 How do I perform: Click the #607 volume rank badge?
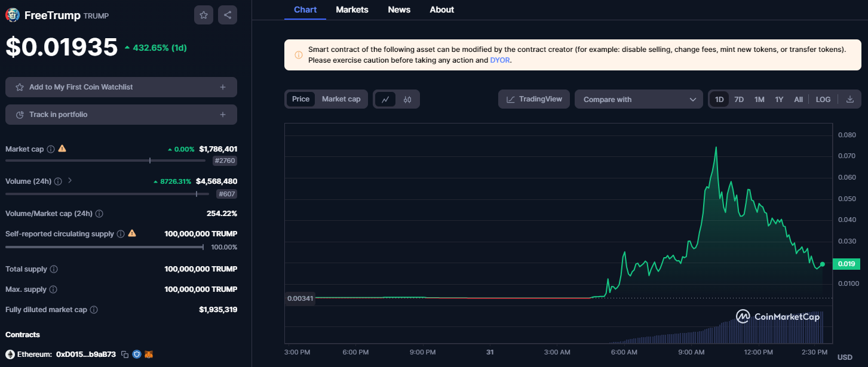coord(226,194)
